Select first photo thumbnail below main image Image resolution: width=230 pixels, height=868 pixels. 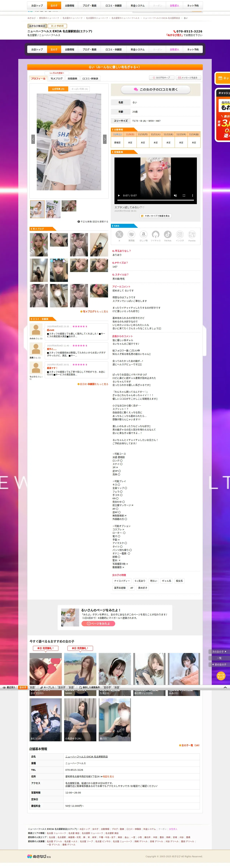tap(37, 209)
